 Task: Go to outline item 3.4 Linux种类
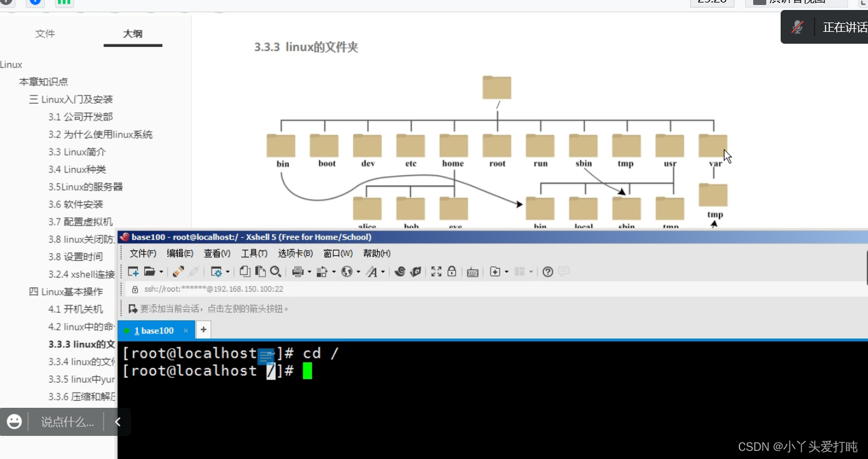click(77, 169)
